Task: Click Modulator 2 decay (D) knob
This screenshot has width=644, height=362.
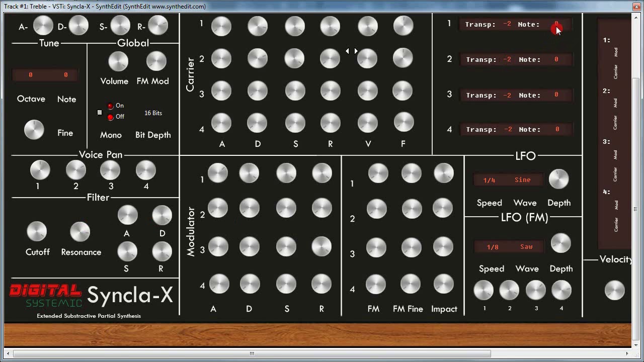Action: pos(249,208)
